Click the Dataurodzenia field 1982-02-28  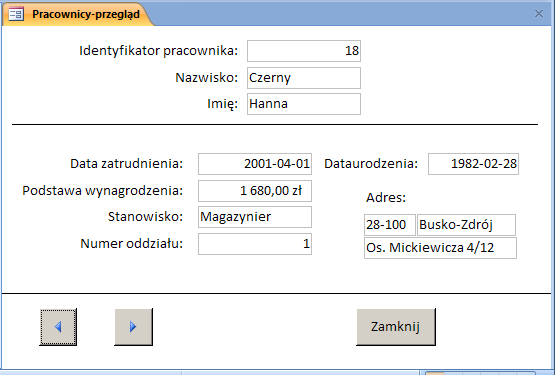(x=473, y=164)
